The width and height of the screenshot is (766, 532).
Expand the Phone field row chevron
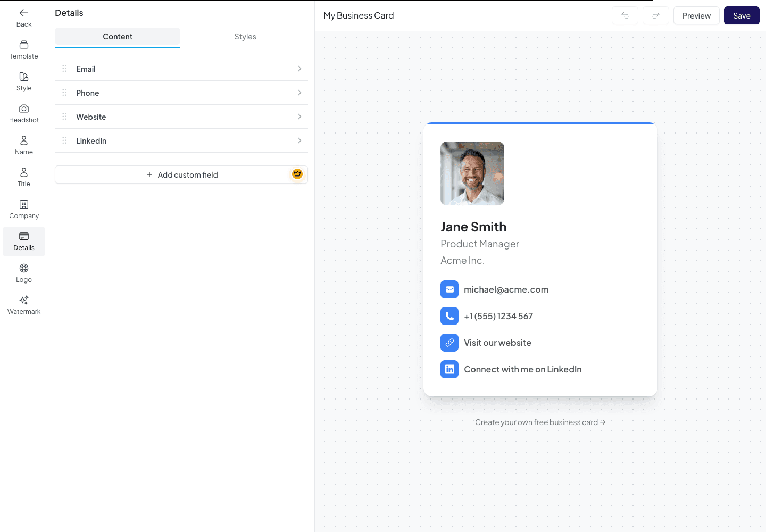pos(299,93)
